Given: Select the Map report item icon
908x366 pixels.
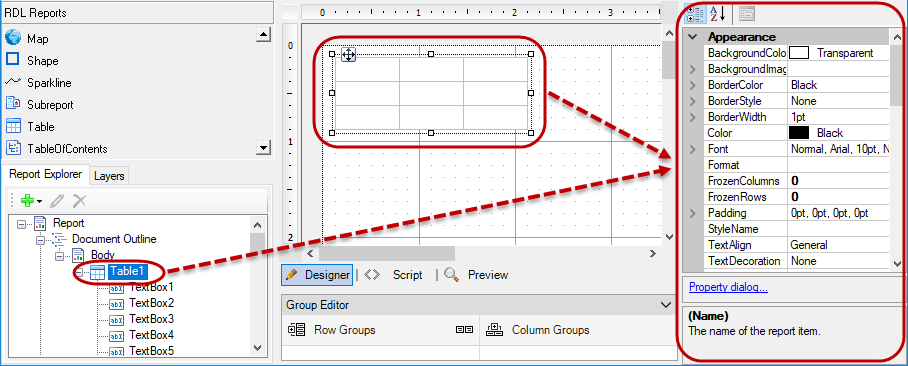Looking at the screenshot, I should (x=13, y=38).
